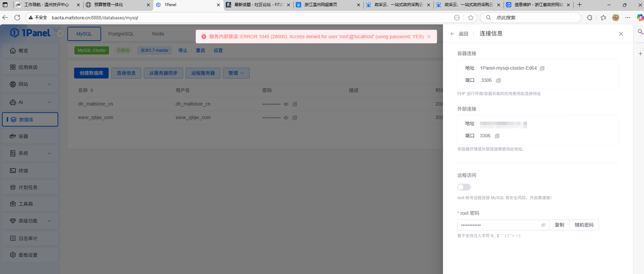Open 终端 terminal in sidebar
Screen dimensions: 644x274
(x=30, y=171)
